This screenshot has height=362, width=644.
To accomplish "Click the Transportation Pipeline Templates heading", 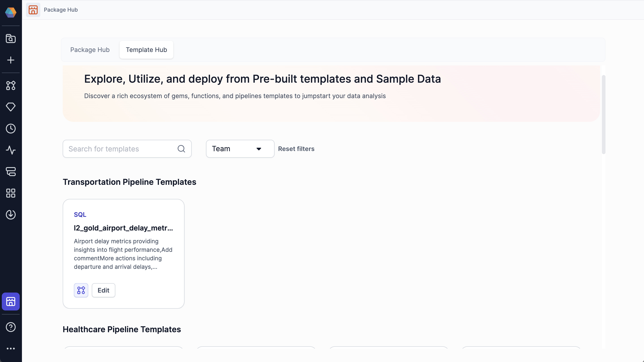I will [x=129, y=182].
